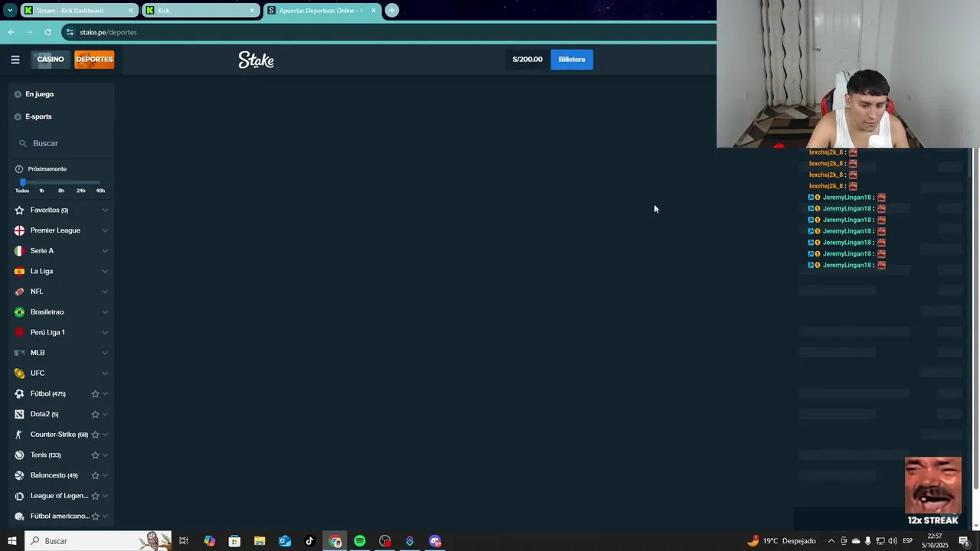Click the Serie A Italy flag icon
Screen dimensions: 980x551
coord(19,251)
